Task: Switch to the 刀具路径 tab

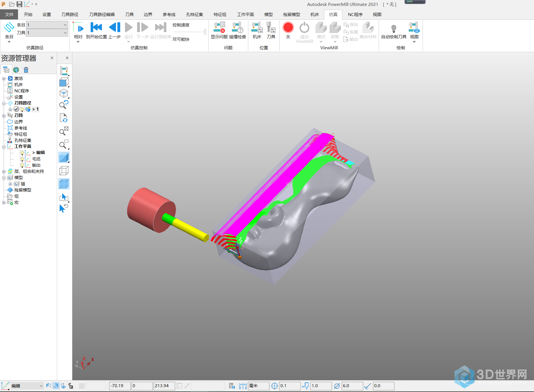Action: 70,14
